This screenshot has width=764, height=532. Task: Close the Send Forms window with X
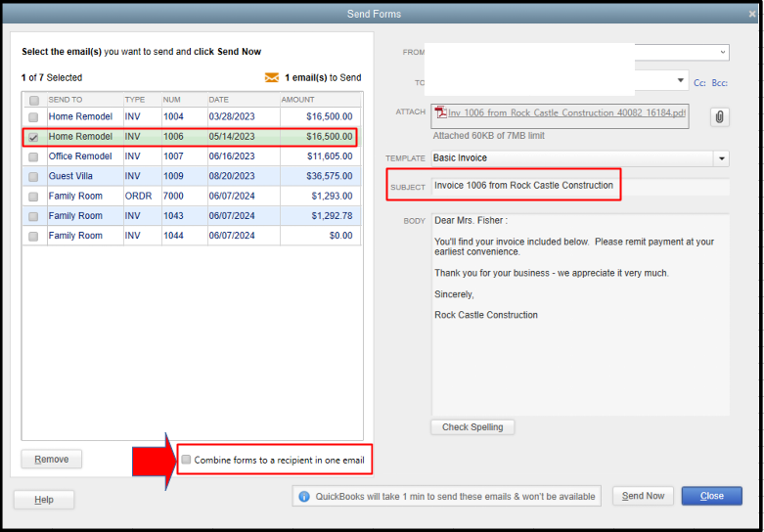(752, 14)
